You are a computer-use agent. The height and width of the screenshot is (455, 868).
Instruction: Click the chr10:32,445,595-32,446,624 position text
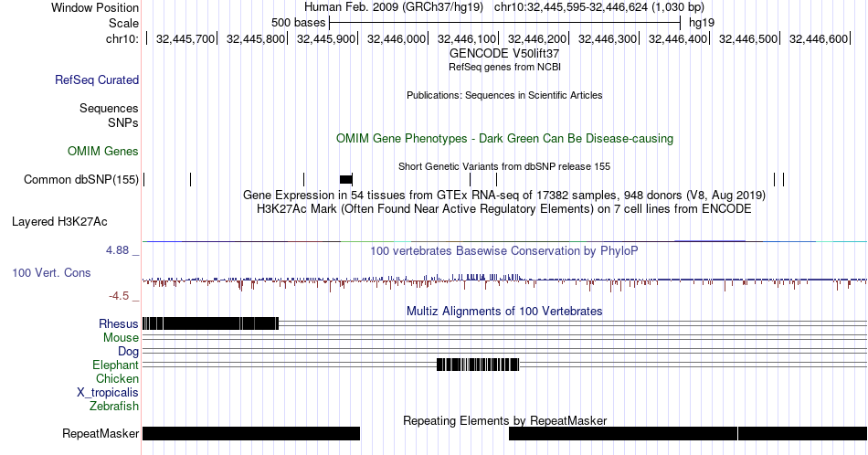[570, 7]
